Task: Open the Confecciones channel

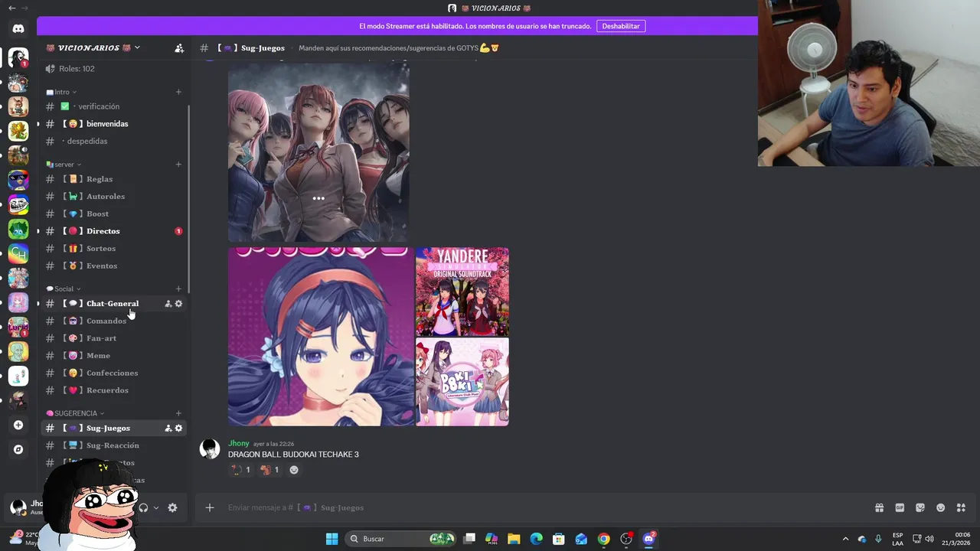Action: pos(113,373)
